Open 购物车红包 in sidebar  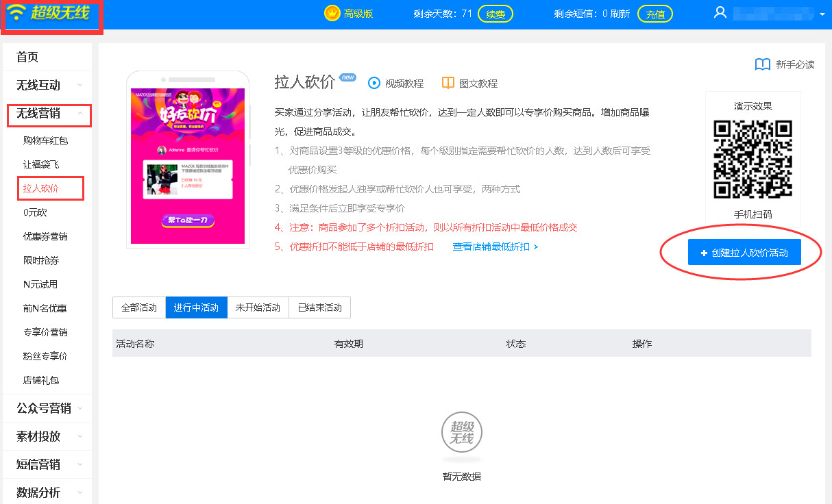45,140
